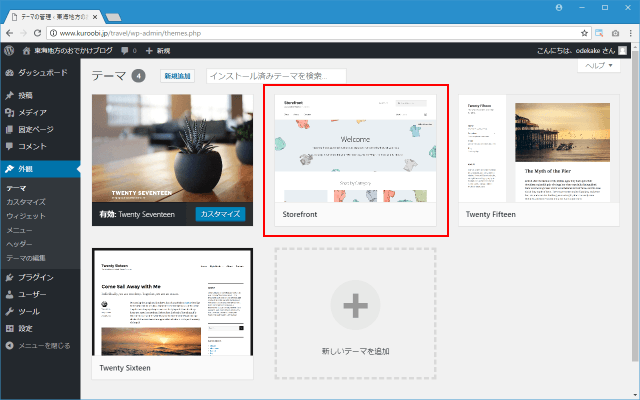Open the site home icon in admin bar

tap(27, 51)
